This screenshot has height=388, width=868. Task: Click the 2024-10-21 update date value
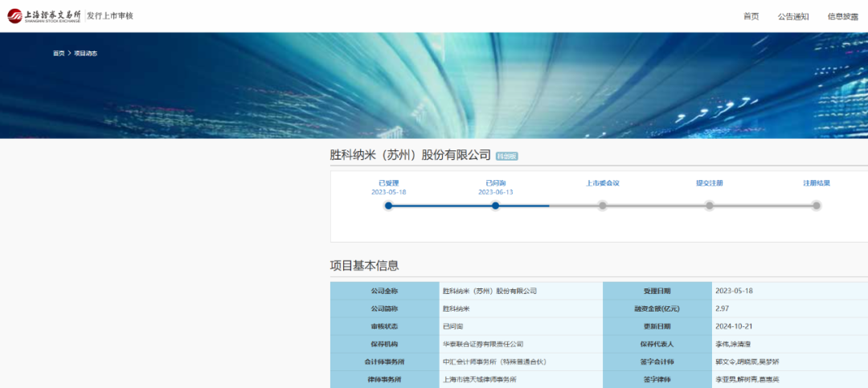point(734,327)
